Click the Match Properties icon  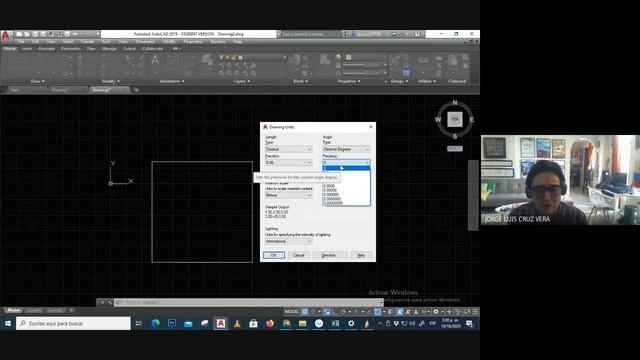pyautogui.click(x=325, y=60)
